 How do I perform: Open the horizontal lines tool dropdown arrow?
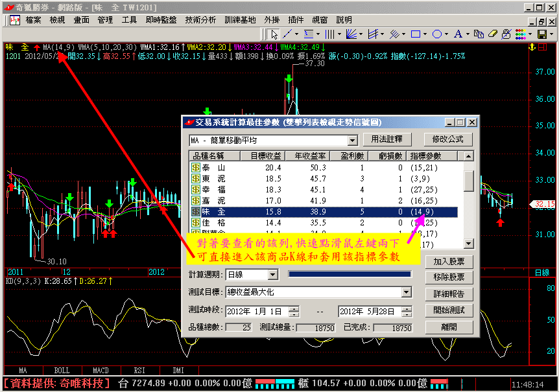(318, 34)
